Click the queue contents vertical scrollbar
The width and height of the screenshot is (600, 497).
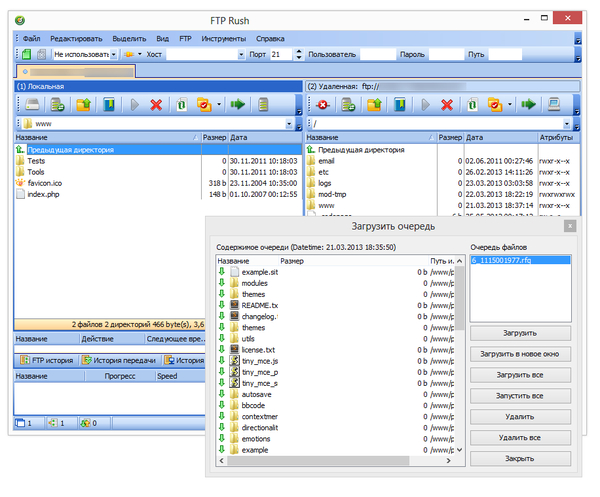460,355
